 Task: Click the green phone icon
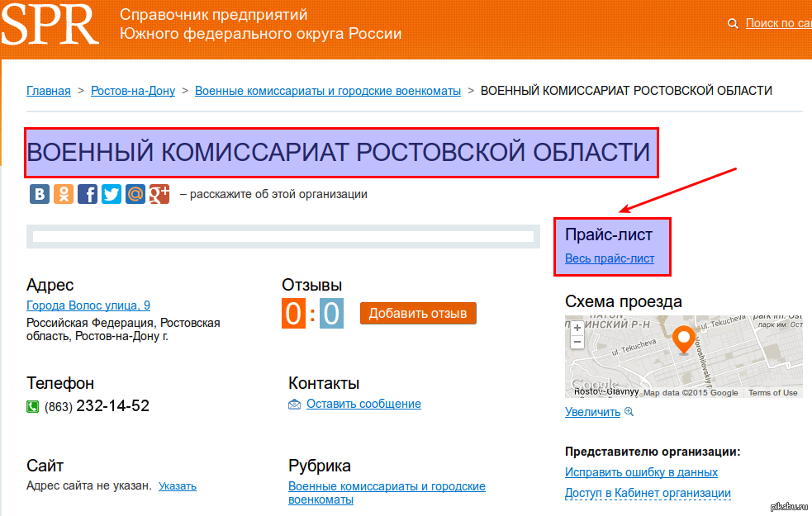point(33,406)
